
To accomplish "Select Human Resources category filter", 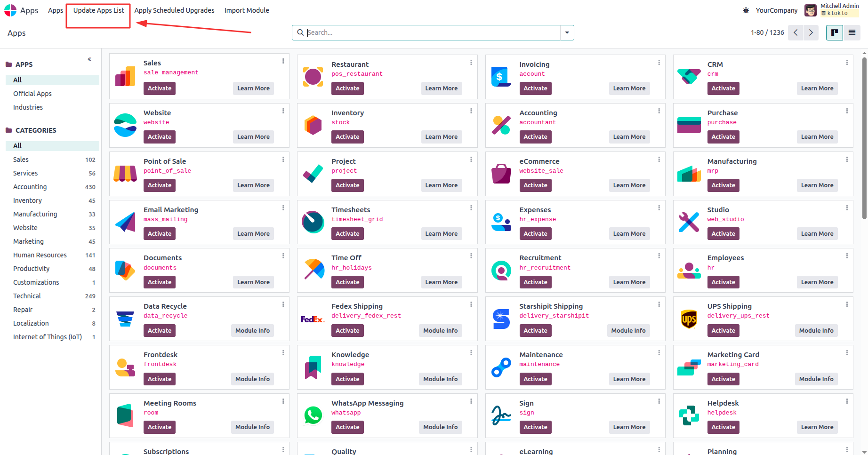I will (40, 255).
